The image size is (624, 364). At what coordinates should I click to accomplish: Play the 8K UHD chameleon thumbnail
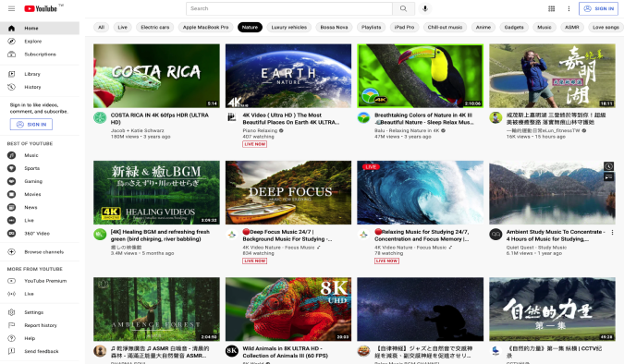pyautogui.click(x=288, y=309)
